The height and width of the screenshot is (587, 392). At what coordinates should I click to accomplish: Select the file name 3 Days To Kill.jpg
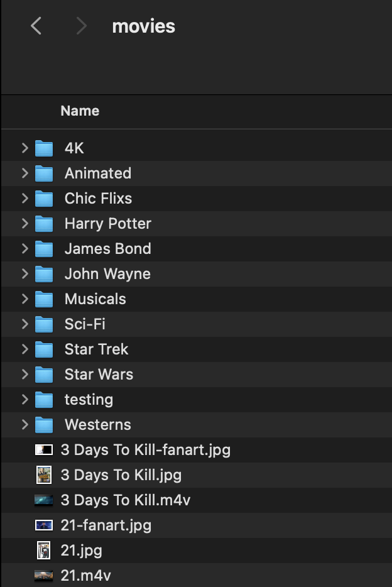pyautogui.click(x=121, y=475)
